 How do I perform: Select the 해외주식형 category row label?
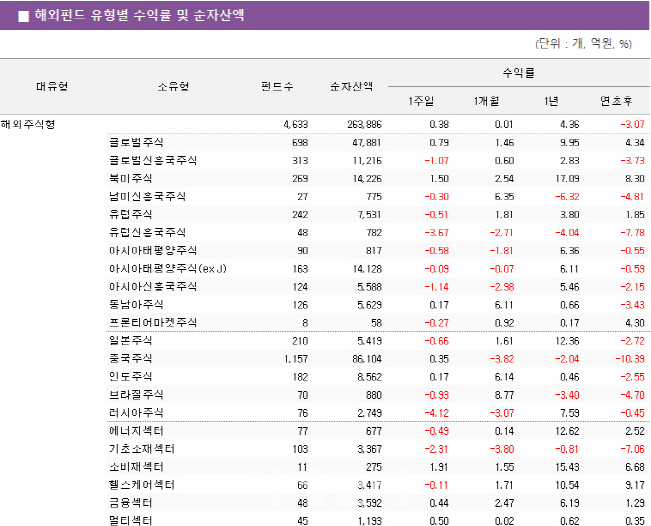(x=28, y=124)
